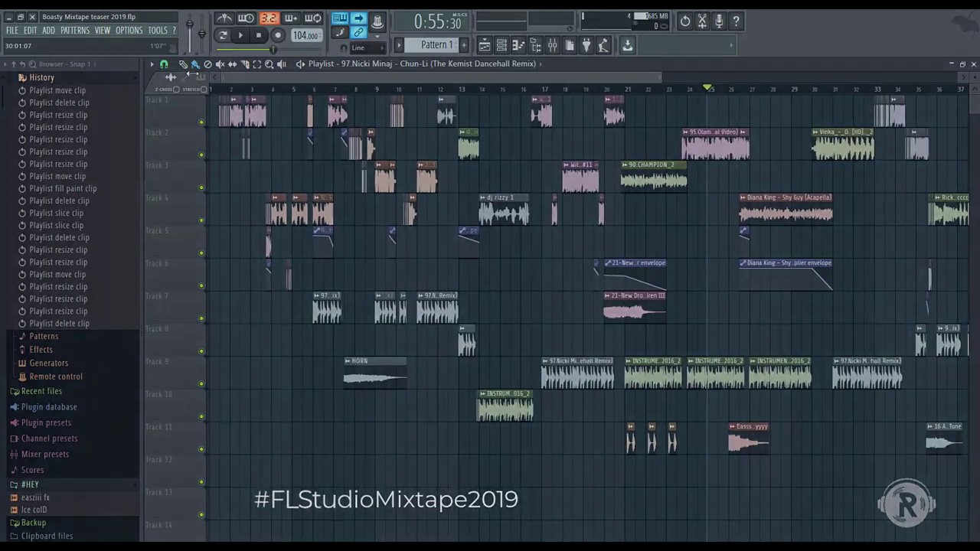The width and height of the screenshot is (980, 551).
Task: Mute Track 1 via its green light
Action: [x=201, y=122]
